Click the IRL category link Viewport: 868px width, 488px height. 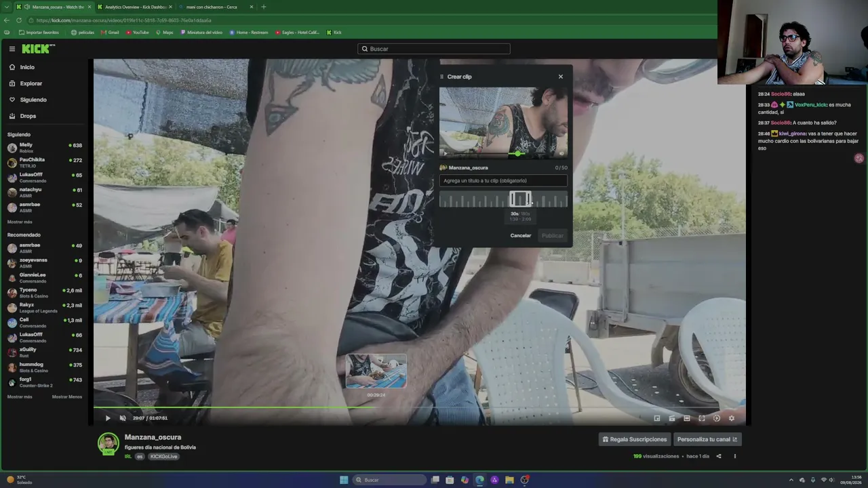(127, 457)
